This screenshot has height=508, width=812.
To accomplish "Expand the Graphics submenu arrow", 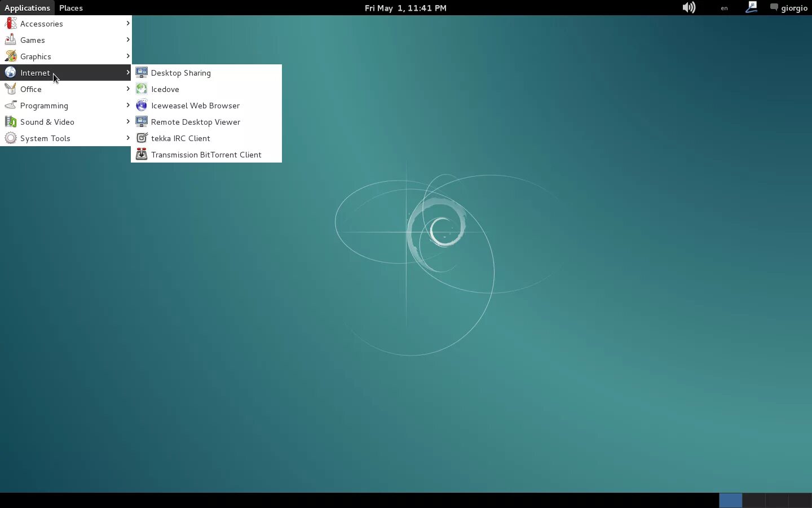I will pyautogui.click(x=128, y=56).
